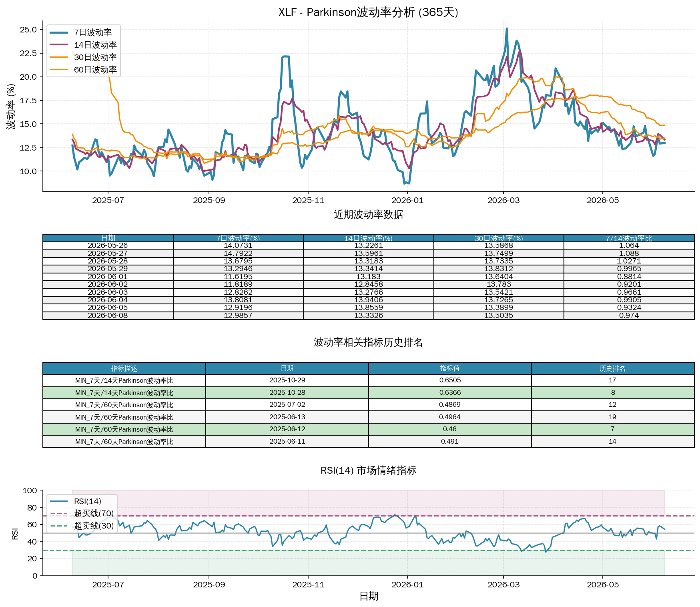
Task: Click the RSI y-axis label
Action: [15, 534]
